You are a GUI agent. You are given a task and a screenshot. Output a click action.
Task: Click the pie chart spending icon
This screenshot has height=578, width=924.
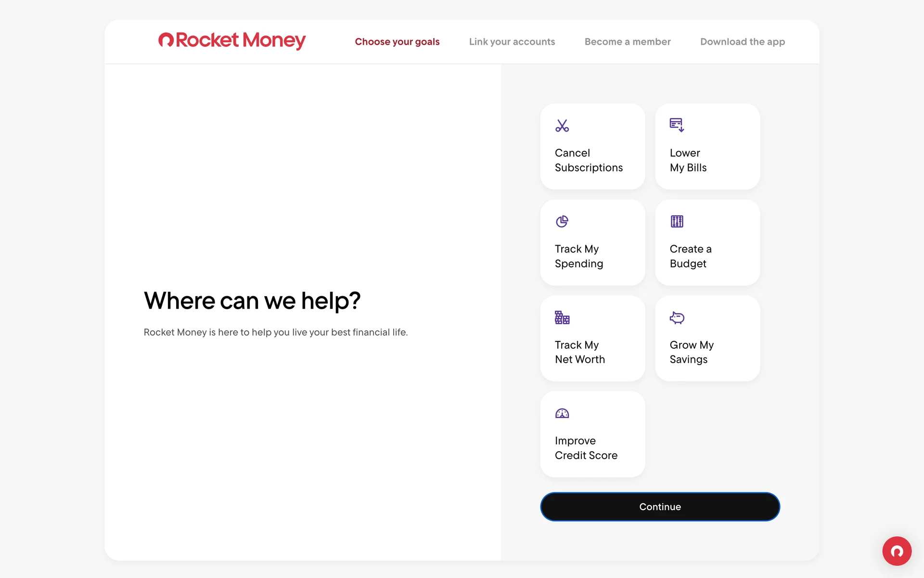coord(562,222)
